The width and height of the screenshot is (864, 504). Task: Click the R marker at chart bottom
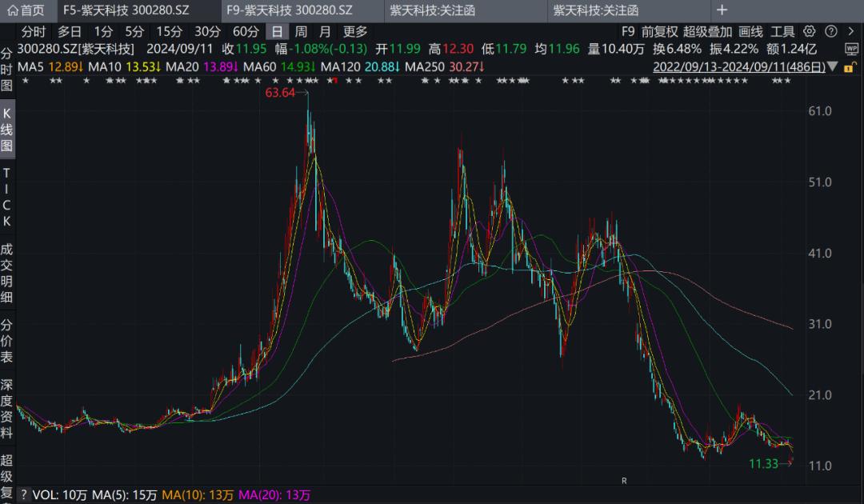point(624,481)
